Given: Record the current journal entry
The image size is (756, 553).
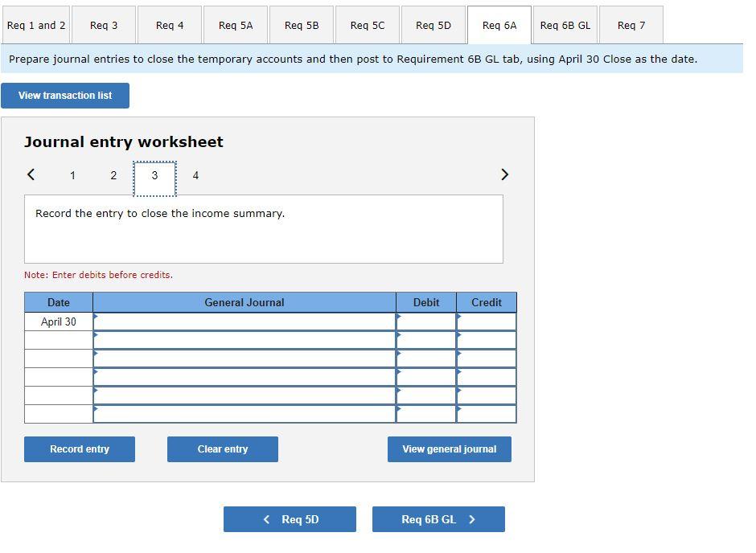Looking at the screenshot, I should (79, 449).
